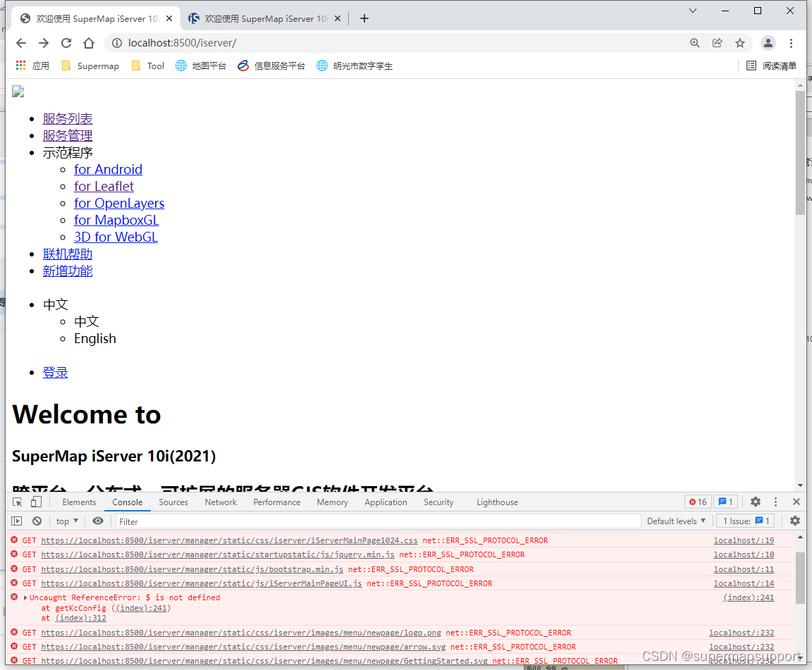Click the console Filter field
This screenshot has width=812, height=670.
click(x=378, y=521)
